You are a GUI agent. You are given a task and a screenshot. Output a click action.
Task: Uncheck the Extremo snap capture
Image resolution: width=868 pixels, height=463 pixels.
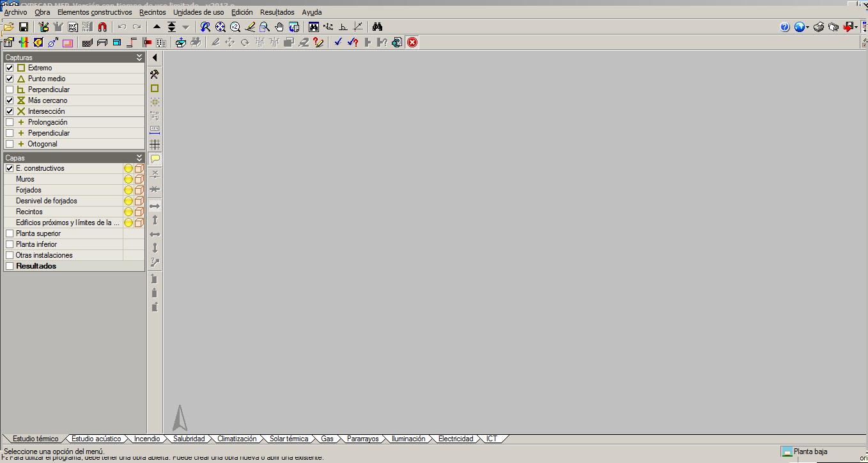pyautogui.click(x=10, y=68)
